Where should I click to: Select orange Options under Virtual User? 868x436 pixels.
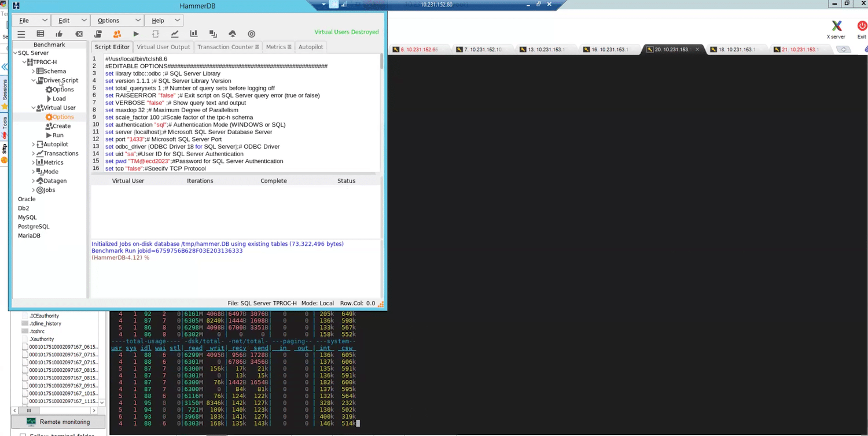pyautogui.click(x=60, y=117)
